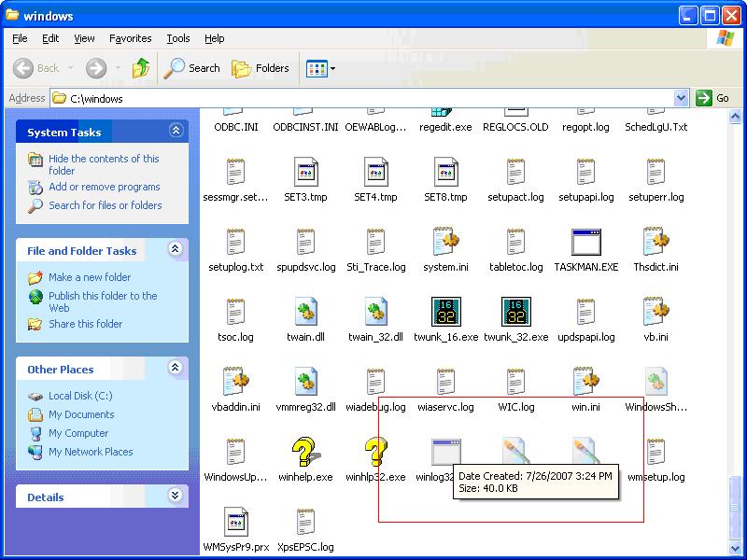Expand the Details panel
Screen dimensions: 747x560
(x=176, y=496)
